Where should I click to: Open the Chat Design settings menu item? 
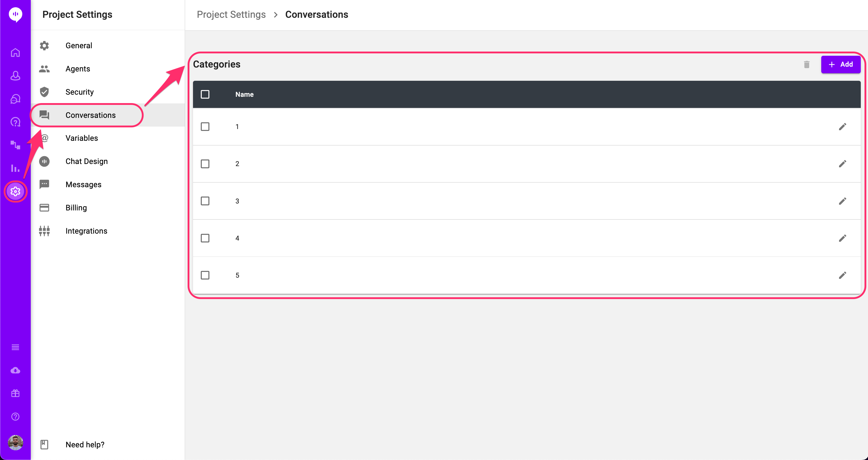87,161
